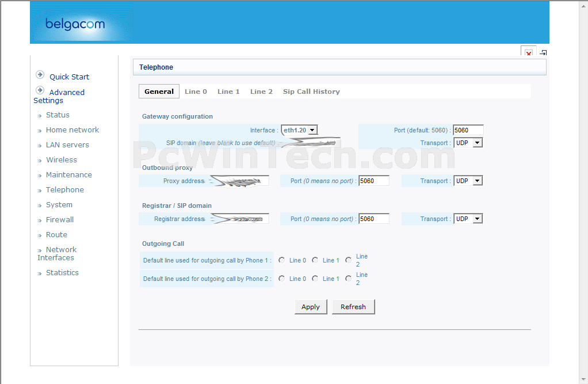Click the gateway Port (default: 5060) field
Image resolution: width=588 pixels, height=384 pixels.
[x=468, y=130]
